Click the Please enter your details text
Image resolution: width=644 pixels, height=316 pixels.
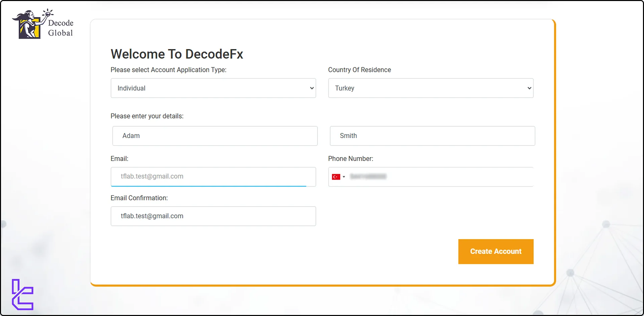pyautogui.click(x=147, y=116)
